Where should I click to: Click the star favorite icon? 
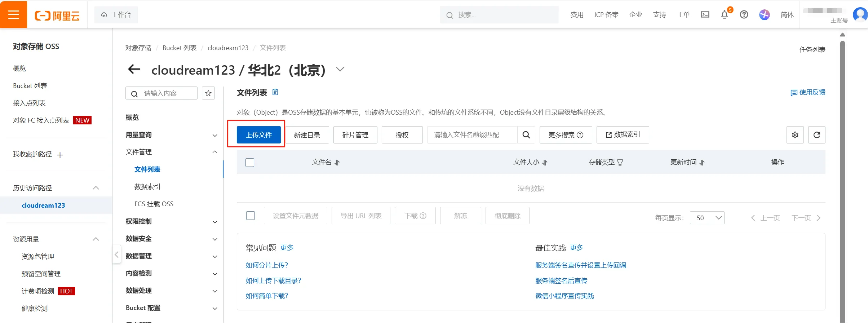coord(208,93)
